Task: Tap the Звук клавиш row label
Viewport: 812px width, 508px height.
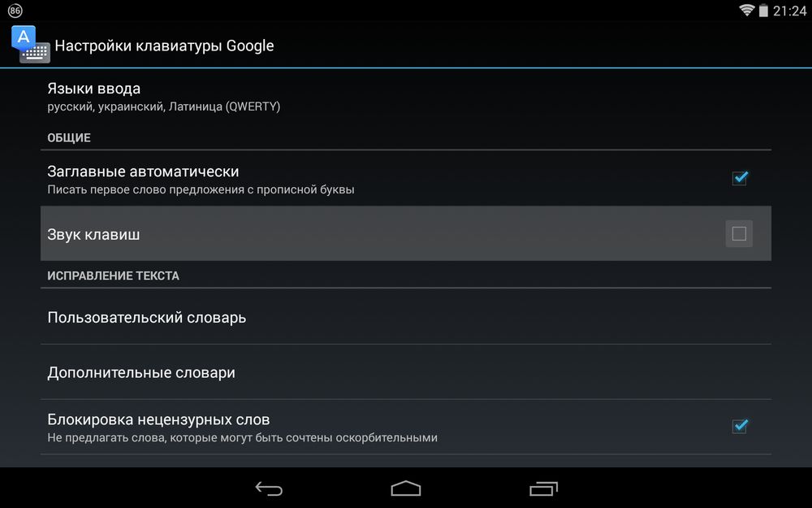Action: (93, 234)
